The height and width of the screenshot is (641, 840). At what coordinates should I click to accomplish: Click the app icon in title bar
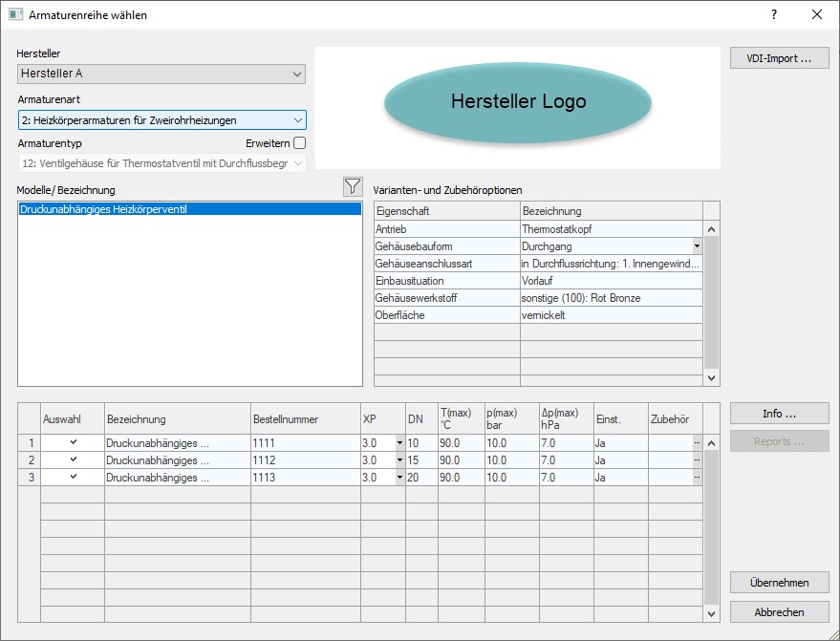click(x=15, y=14)
